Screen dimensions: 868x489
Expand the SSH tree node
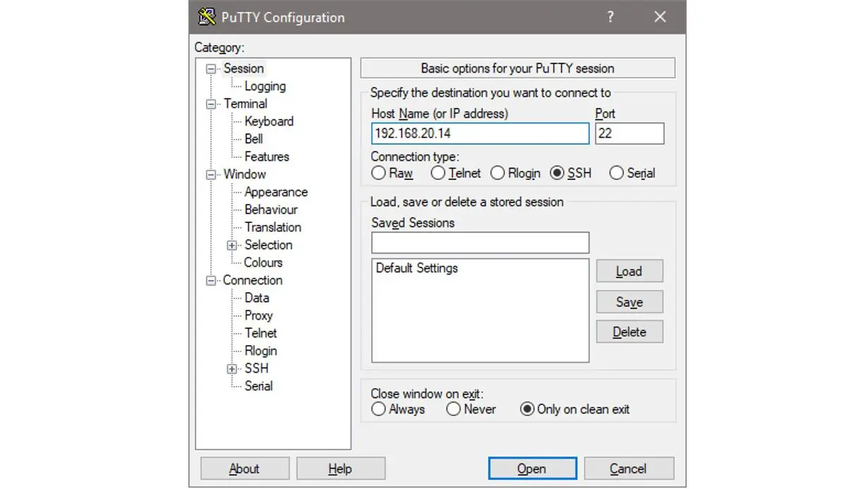[231, 368]
